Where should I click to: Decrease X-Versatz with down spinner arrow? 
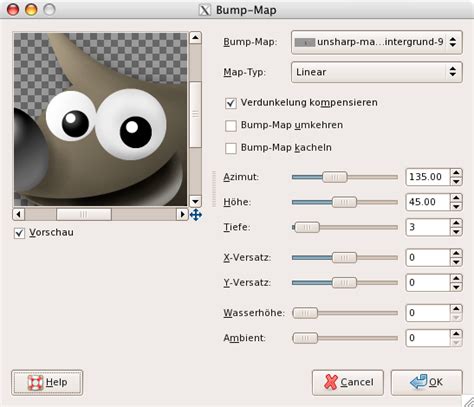tap(456, 262)
